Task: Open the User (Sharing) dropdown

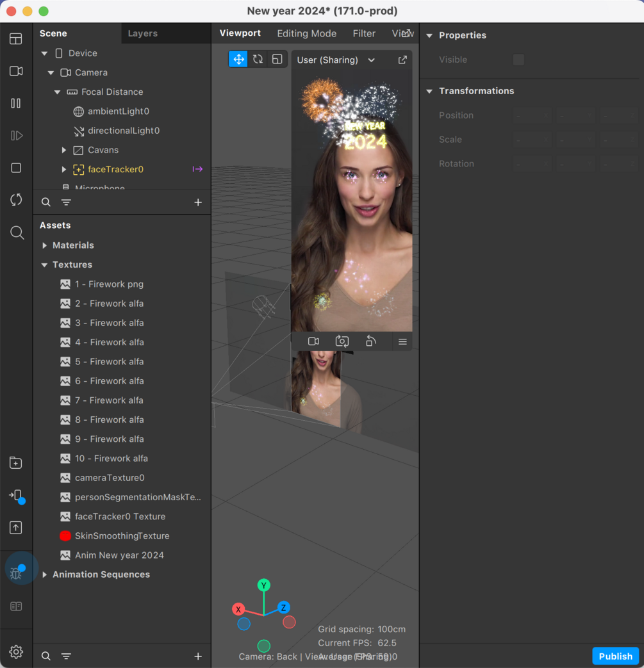Action: (336, 60)
